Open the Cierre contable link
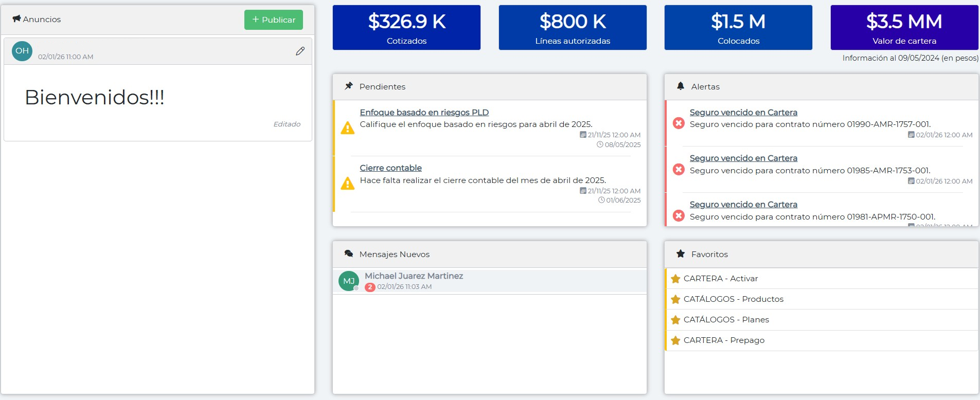Image resolution: width=980 pixels, height=400 pixels. [x=390, y=168]
